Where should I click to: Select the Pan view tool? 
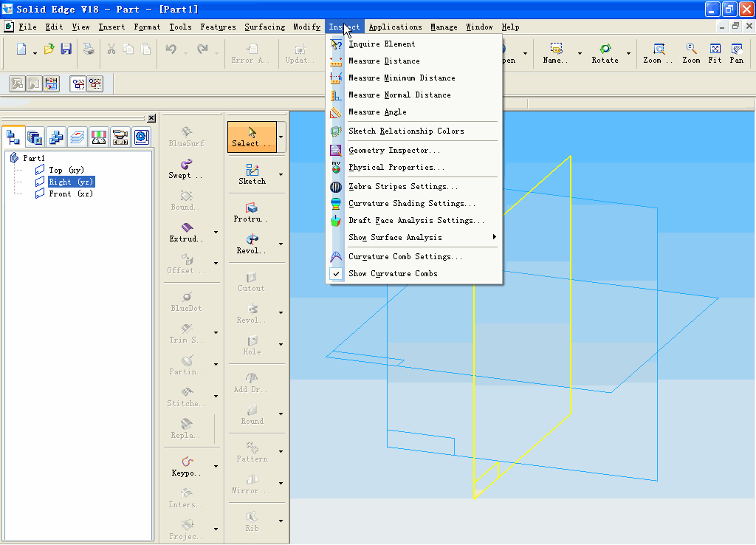click(x=737, y=53)
